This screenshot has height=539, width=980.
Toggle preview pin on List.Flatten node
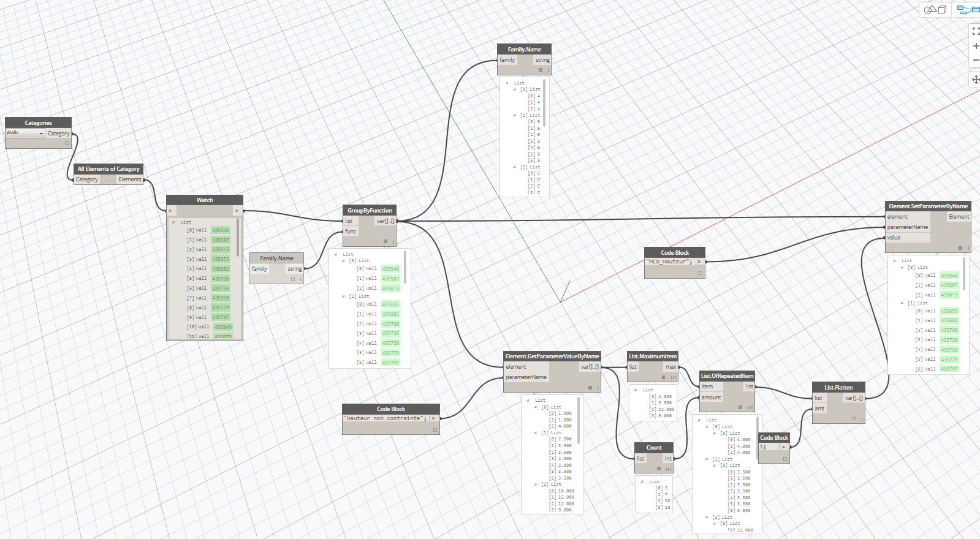tap(853, 419)
